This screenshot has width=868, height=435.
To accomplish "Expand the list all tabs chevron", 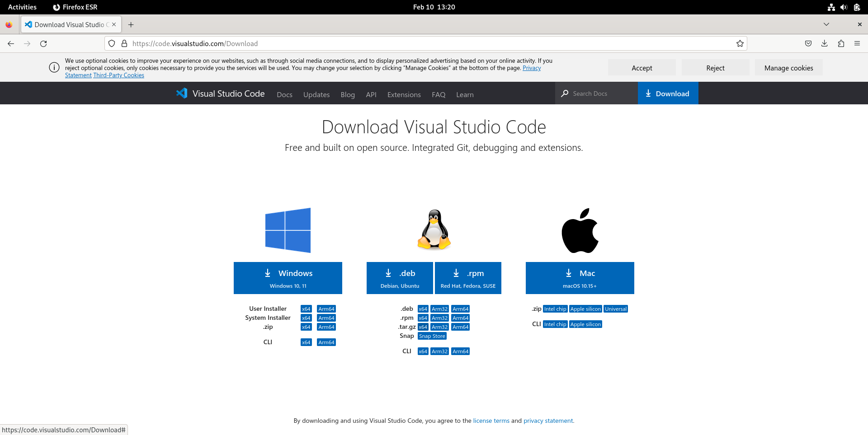I will point(826,24).
